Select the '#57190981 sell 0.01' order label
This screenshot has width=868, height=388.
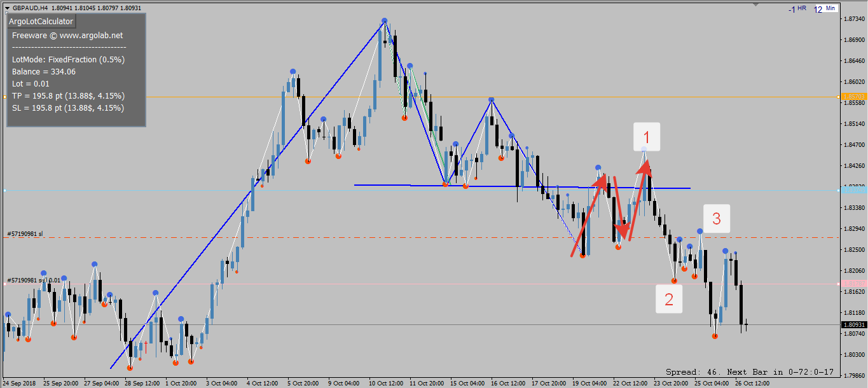[34, 281]
